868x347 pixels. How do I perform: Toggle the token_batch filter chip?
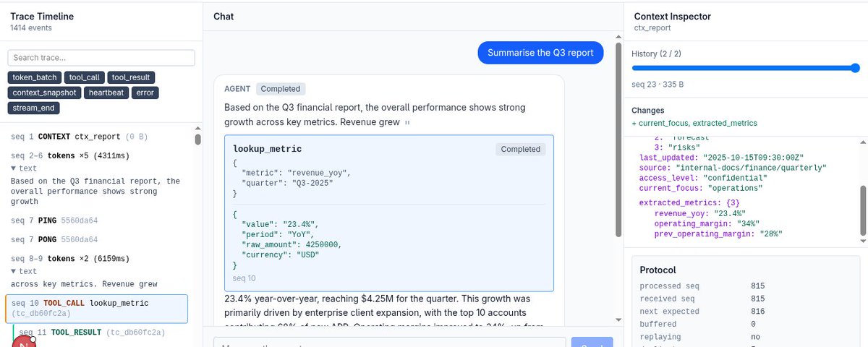click(34, 77)
